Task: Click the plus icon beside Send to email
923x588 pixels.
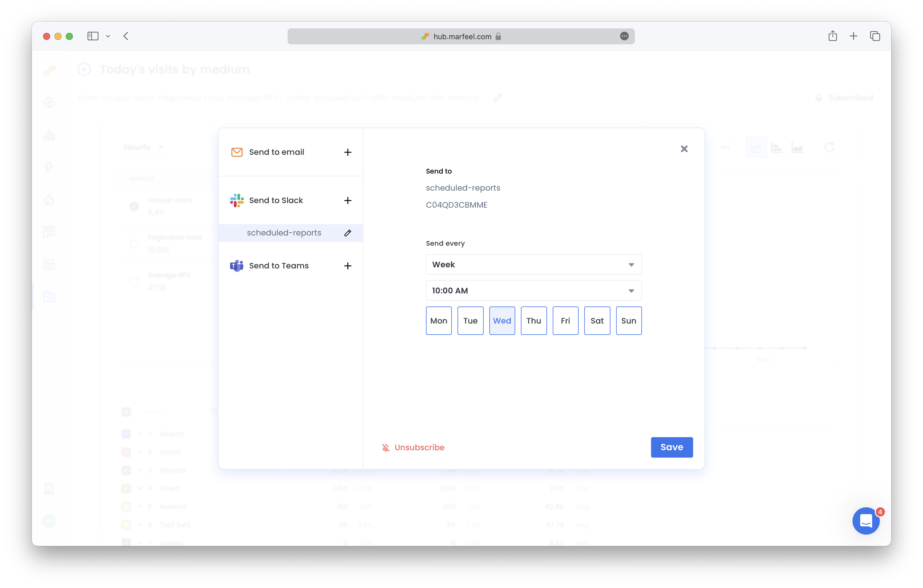Action: (348, 152)
